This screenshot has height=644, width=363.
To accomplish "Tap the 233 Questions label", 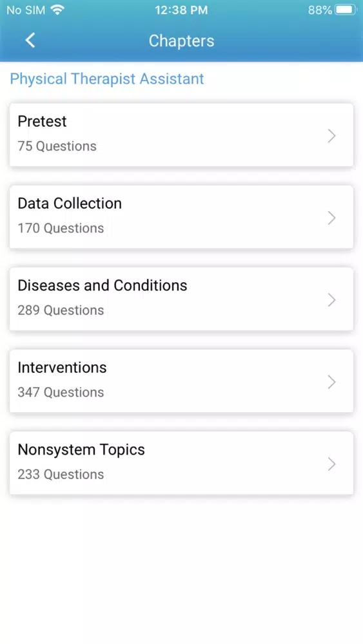I will click(61, 475).
